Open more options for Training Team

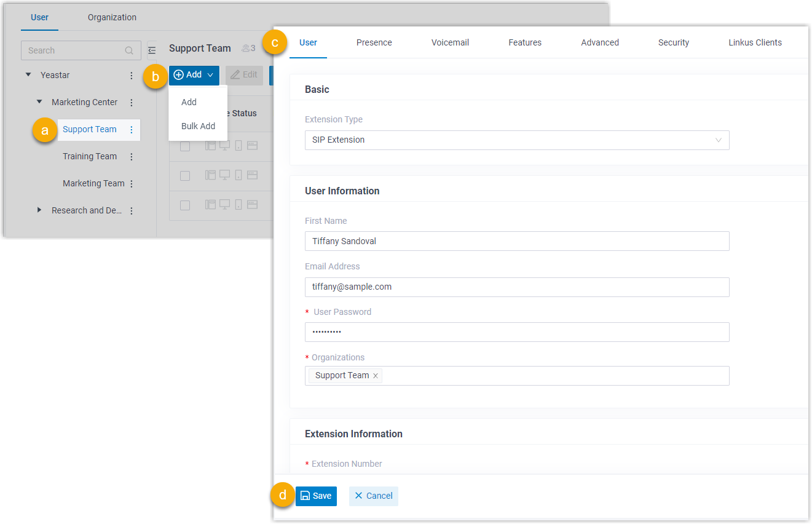coord(132,156)
